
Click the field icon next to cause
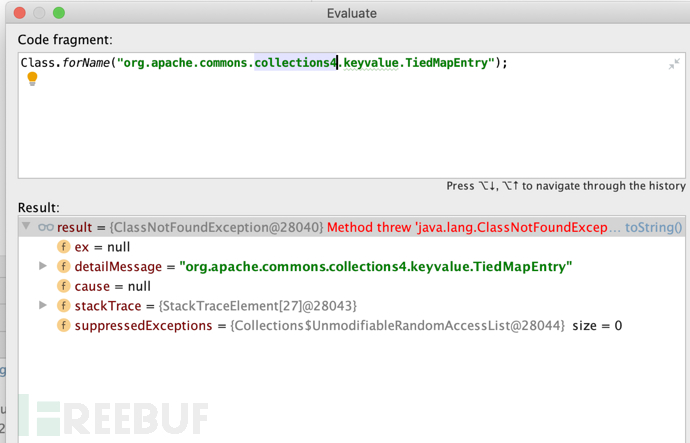coord(64,286)
